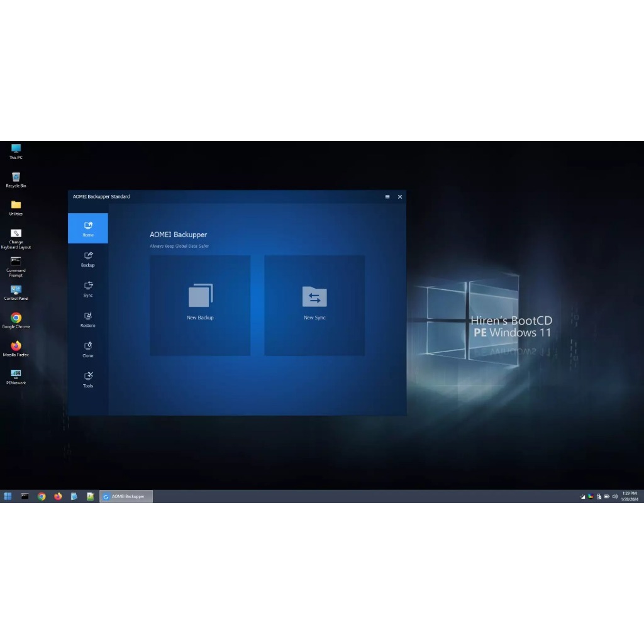Screen dimensions: 644x644
Task: Click the AOMEI Backupper heading text
Action: tap(178, 235)
